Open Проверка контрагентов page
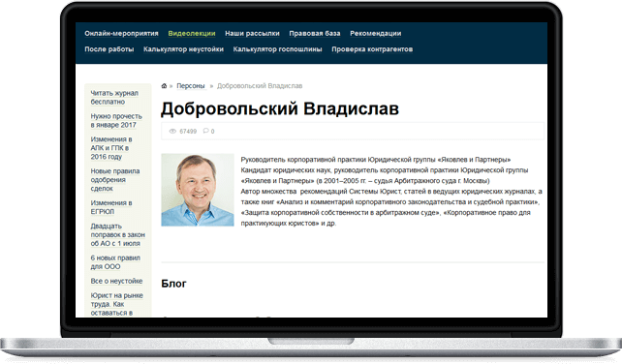This screenshot has width=622, height=364. point(372,49)
